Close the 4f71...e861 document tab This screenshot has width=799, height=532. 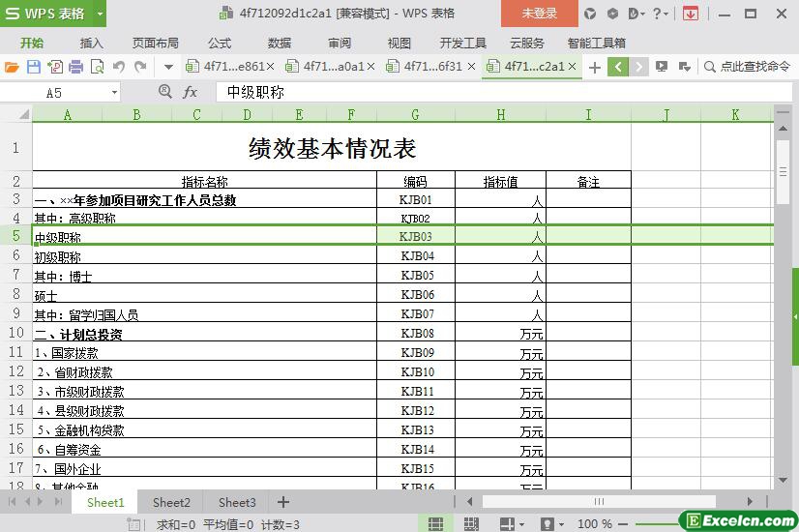(x=271, y=67)
